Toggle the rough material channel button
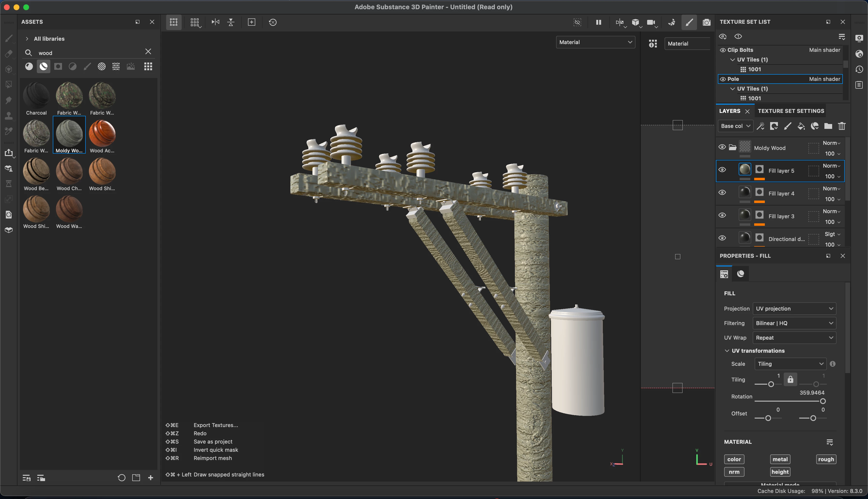The height and width of the screenshot is (499, 868). [x=826, y=459]
